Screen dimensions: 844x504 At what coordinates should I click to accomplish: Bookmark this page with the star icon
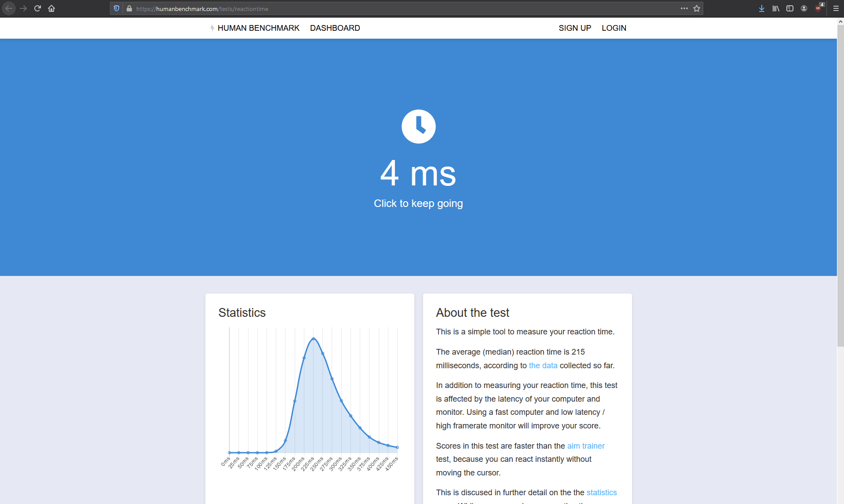click(x=697, y=8)
